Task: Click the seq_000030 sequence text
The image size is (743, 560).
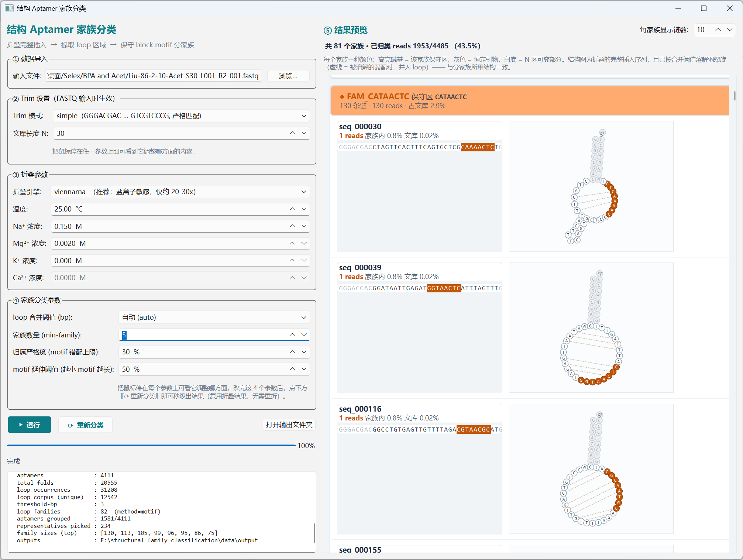Action: coord(420,147)
